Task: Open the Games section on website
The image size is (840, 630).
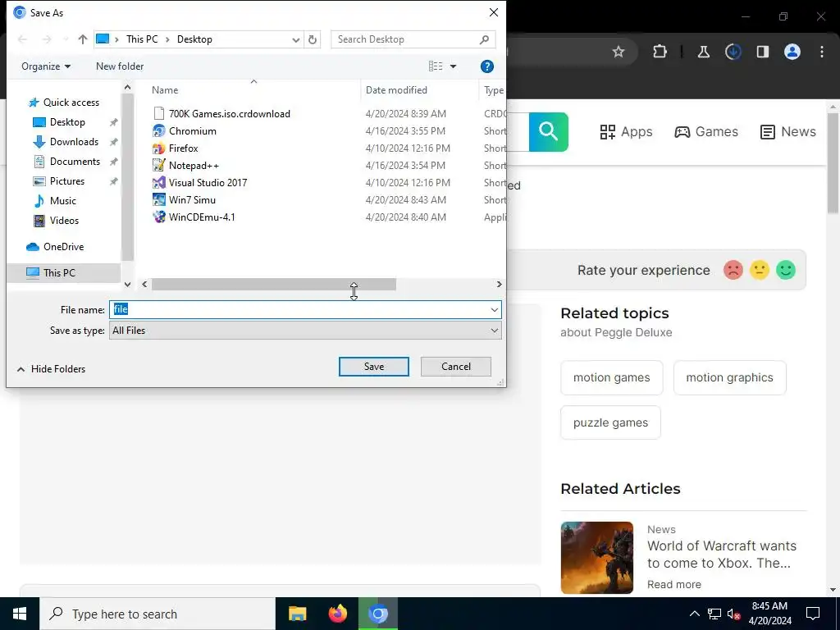Action: tap(706, 132)
